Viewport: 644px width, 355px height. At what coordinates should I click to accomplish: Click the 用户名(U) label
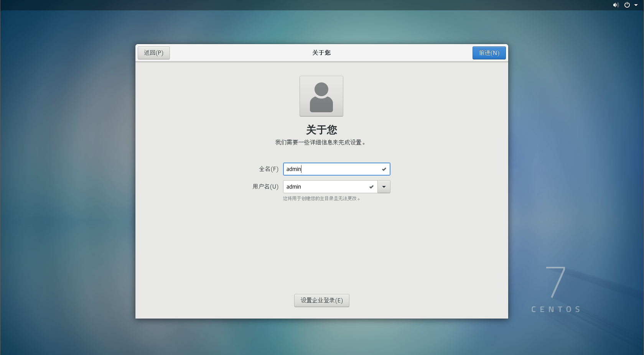click(x=265, y=187)
